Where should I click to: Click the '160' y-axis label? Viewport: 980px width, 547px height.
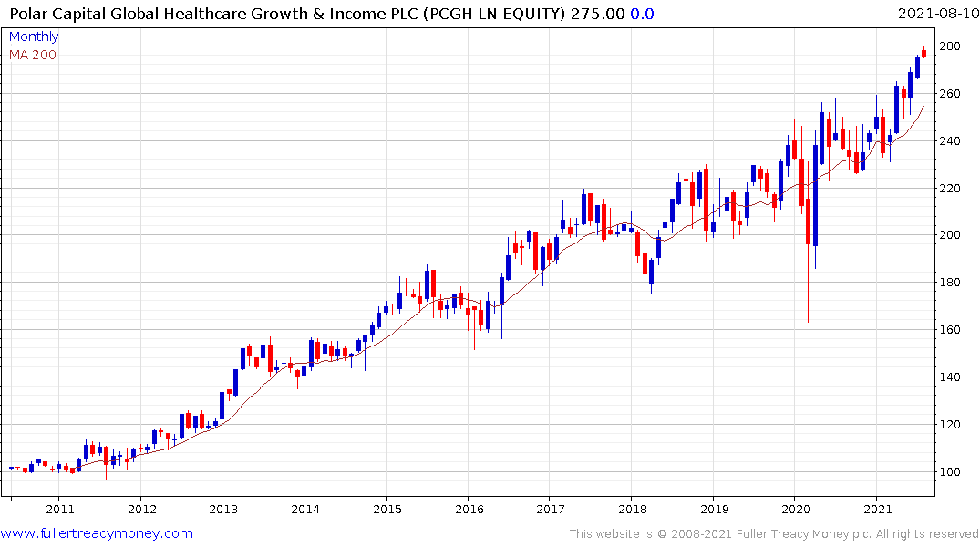(x=949, y=329)
